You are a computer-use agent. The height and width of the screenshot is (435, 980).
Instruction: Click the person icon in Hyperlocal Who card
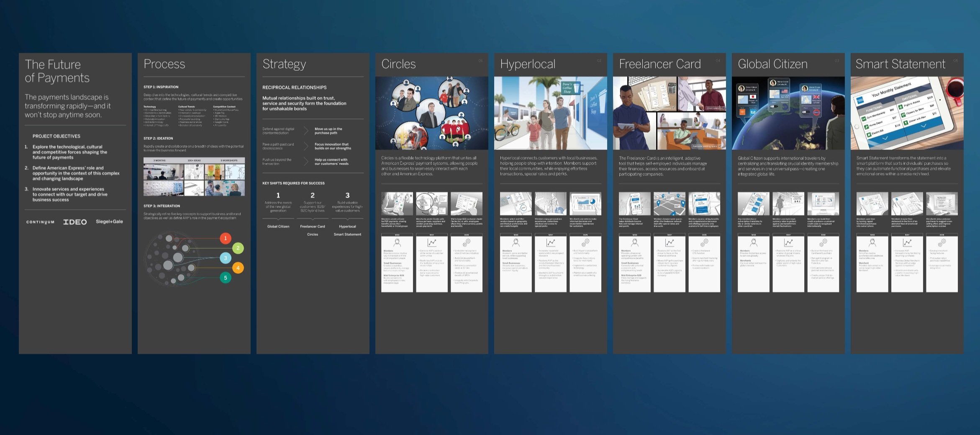tap(516, 242)
